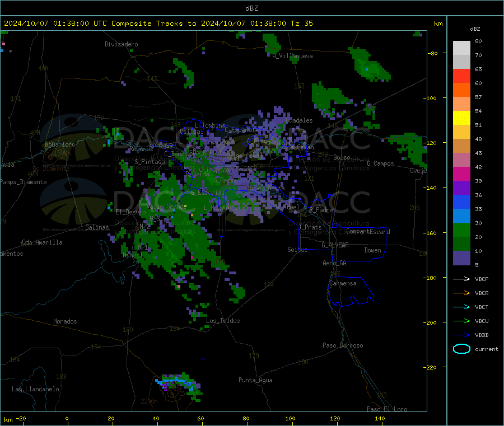Screen dimensions: 504x426
Task: Click the Guadales place label
Action: pyautogui.click(x=299, y=120)
